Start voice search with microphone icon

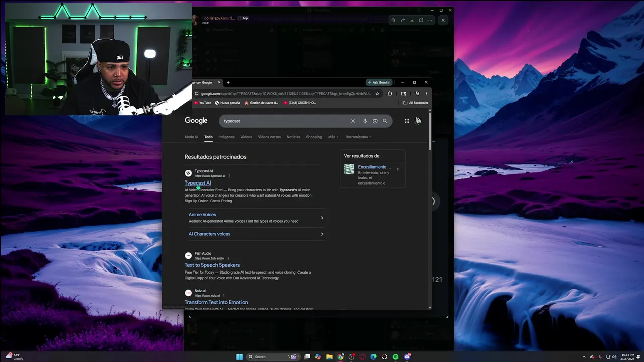[x=365, y=121]
